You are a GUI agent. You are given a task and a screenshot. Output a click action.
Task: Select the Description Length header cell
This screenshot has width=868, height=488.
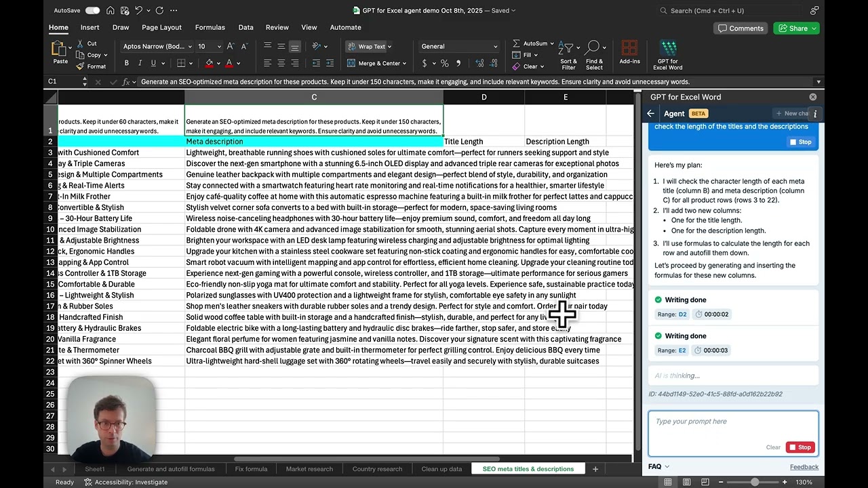565,142
